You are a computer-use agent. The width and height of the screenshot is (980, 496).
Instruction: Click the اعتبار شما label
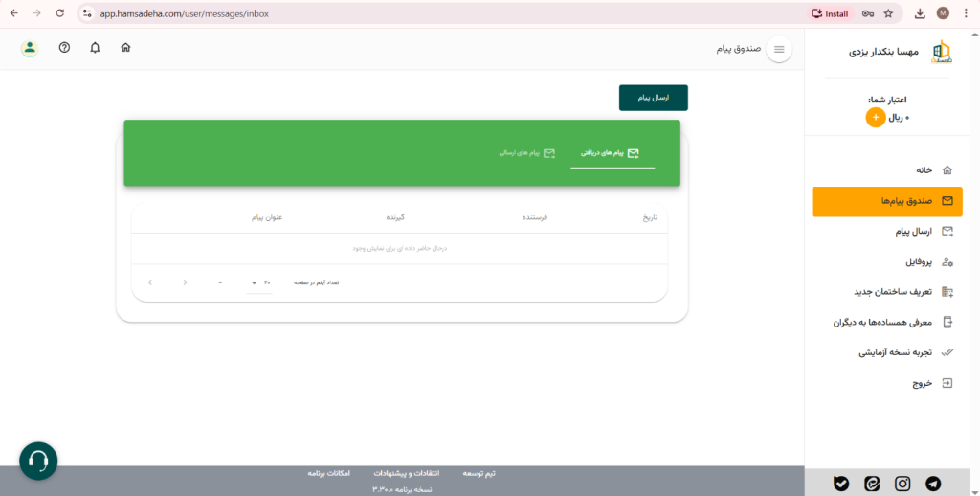(887, 100)
